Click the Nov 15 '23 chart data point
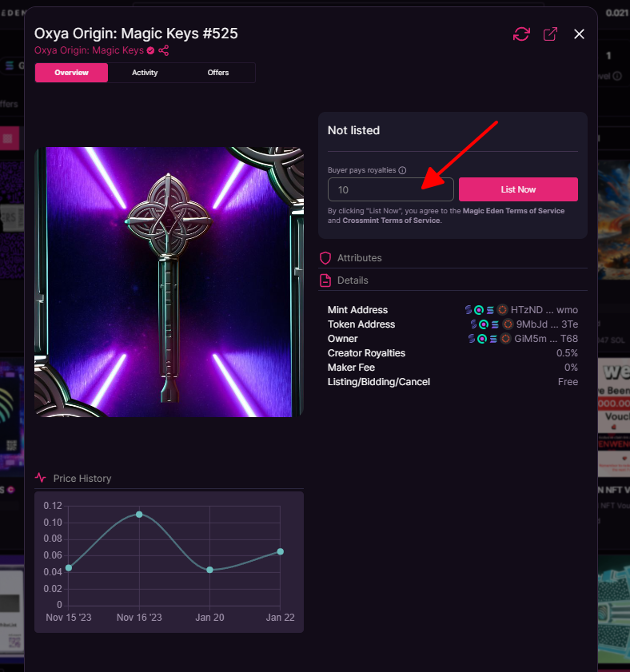The image size is (630, 672). (x=69, y=568)
